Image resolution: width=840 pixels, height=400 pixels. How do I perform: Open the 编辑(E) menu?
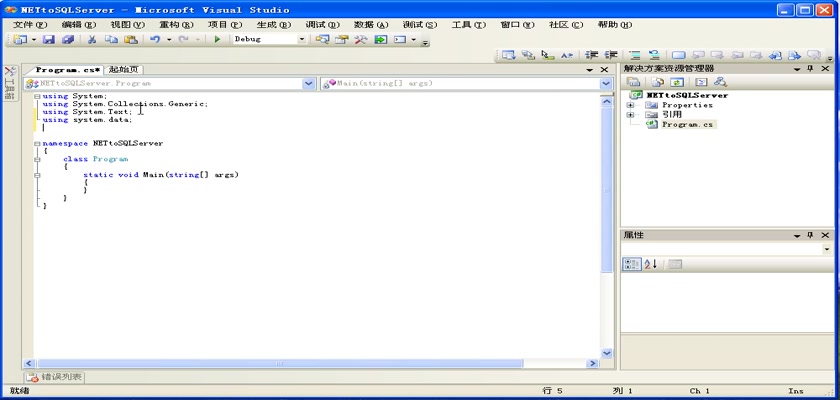pos(79,25)
